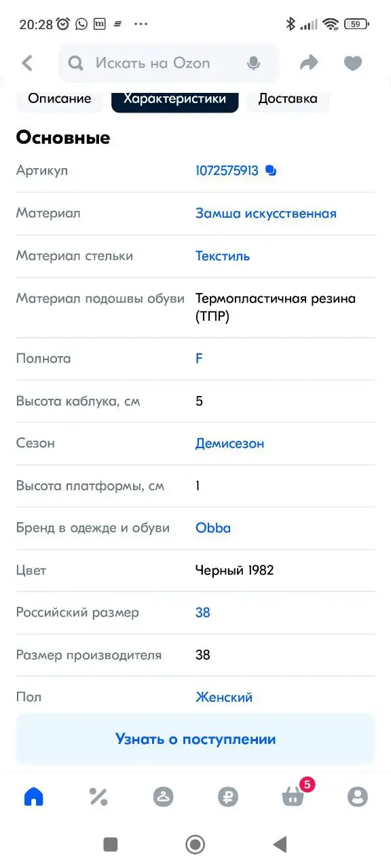Open the Описание tab
This screenshot has height=868, width=391.
coord(59,98)
